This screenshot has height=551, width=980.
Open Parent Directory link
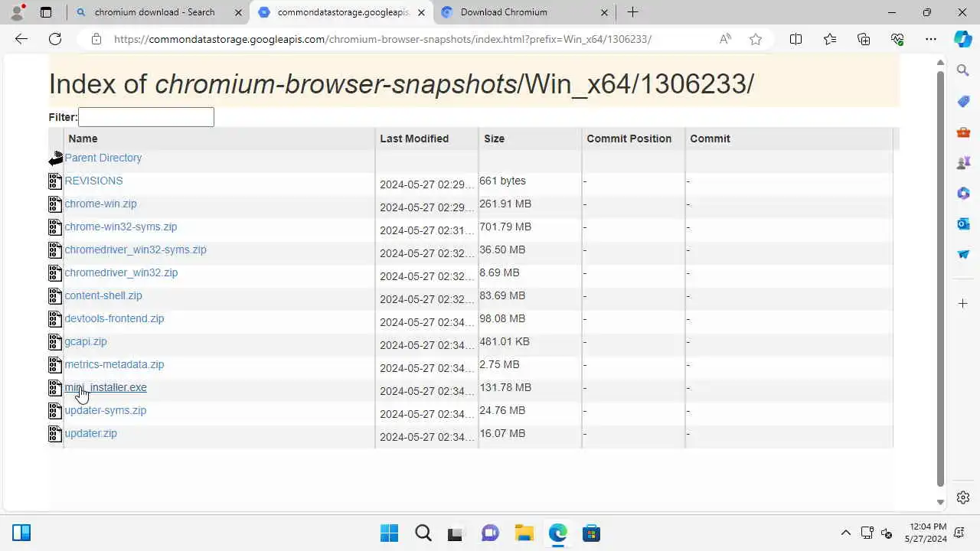[103, 158]
